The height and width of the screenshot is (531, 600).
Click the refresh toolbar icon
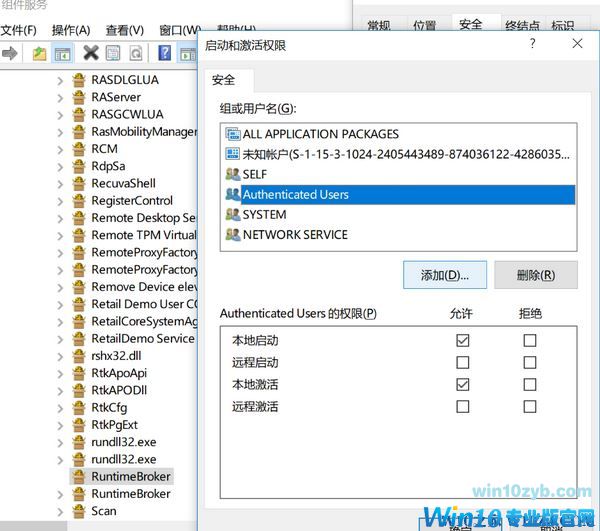coord(136,54)
